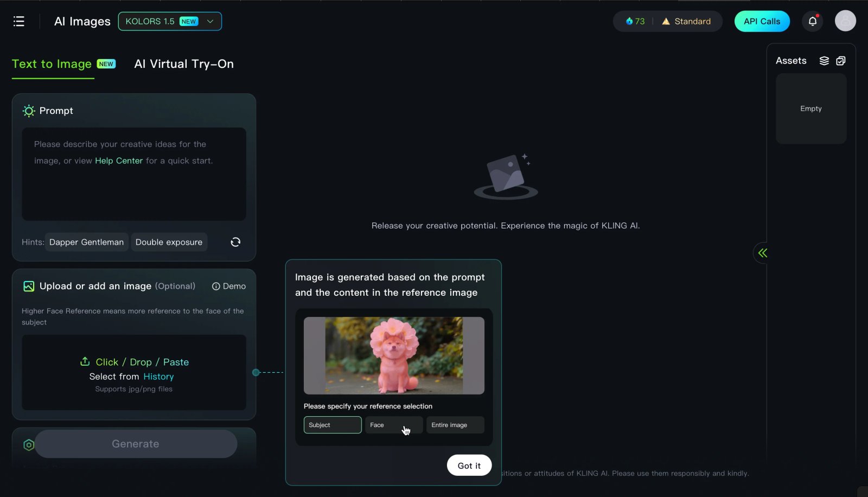This screenshot has width=868, height=497.
Task: Click the Generate button
Action: [136, 444]
